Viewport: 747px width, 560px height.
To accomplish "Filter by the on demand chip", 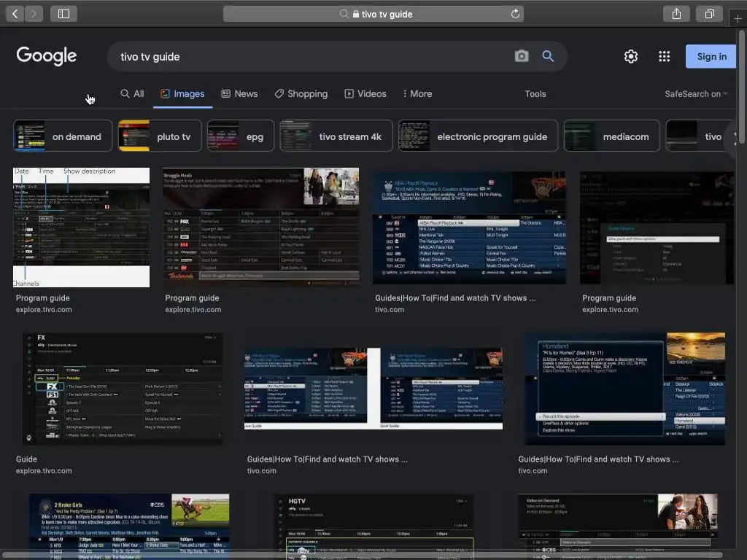I will pos(63,136).
